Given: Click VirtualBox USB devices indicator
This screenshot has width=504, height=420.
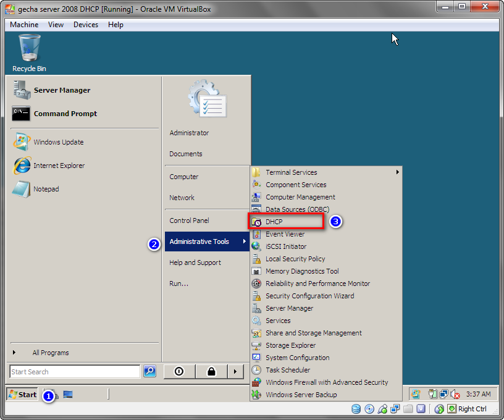Looking at the screenshot, I should (x=382, y=409).
